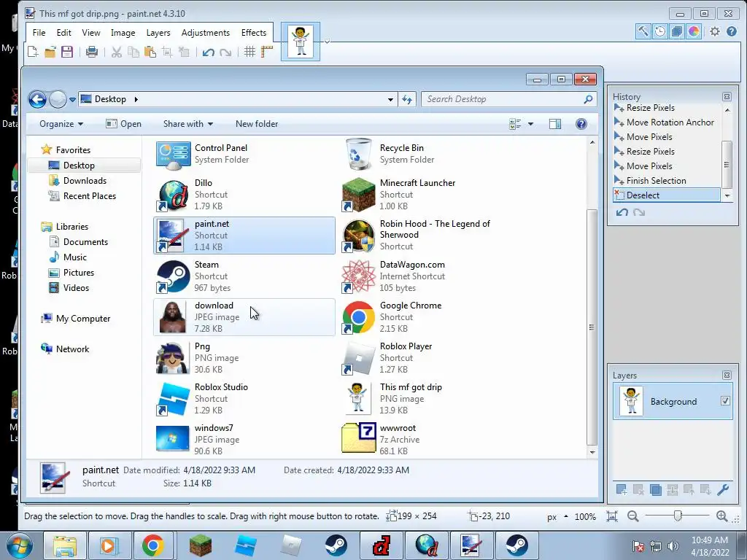Click the zoom out magnifier icon
Image resolution: width=747 pixels, height=560 pixels.
(x=632, y=516)
